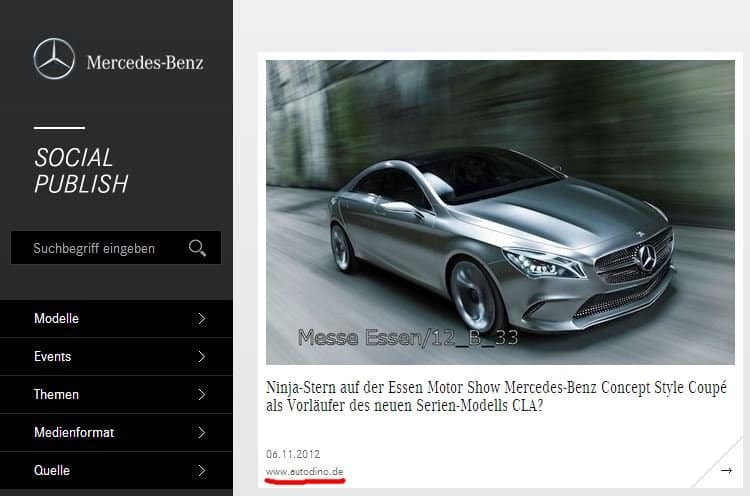Open the silver concept car image
Viewport: 750px width, 496px height.
tap(500, 212)
